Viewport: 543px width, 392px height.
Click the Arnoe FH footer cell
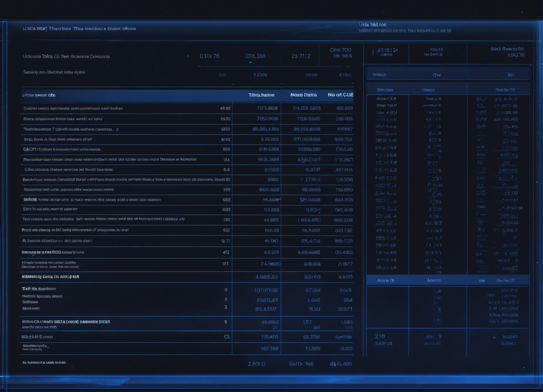tap(386, 281)
